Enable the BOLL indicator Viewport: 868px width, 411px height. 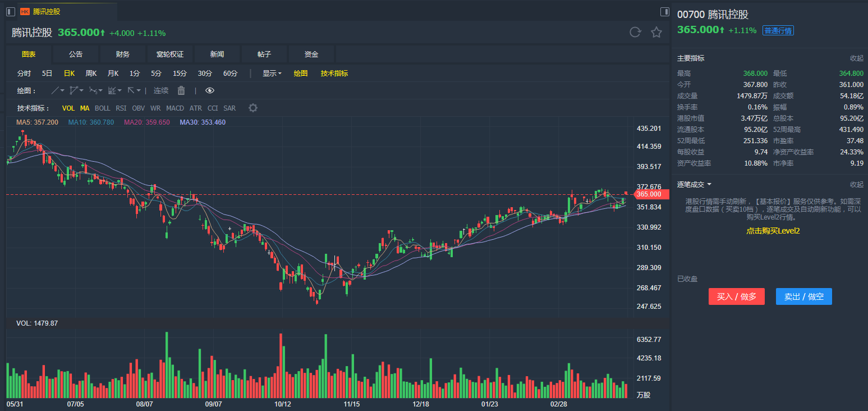pos(102,108)
